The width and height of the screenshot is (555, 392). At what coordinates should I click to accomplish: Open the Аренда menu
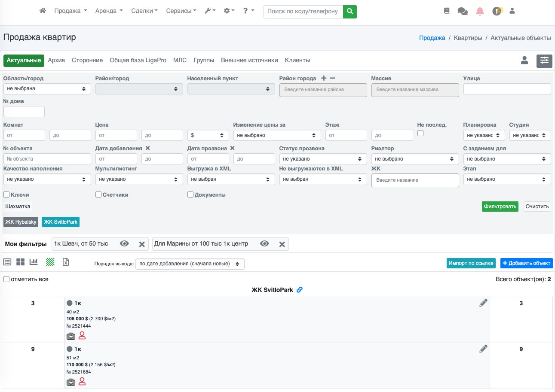tap(109, 11)
